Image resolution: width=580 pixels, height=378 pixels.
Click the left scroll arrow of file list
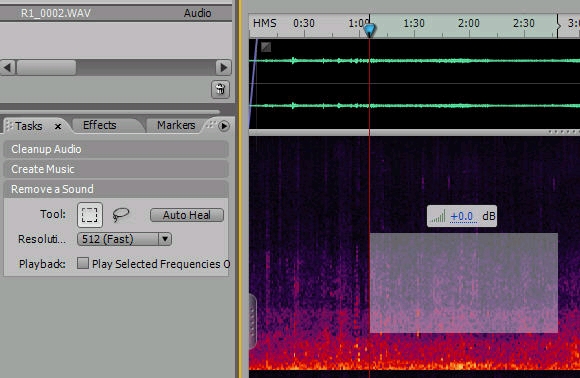click(7, 67)
